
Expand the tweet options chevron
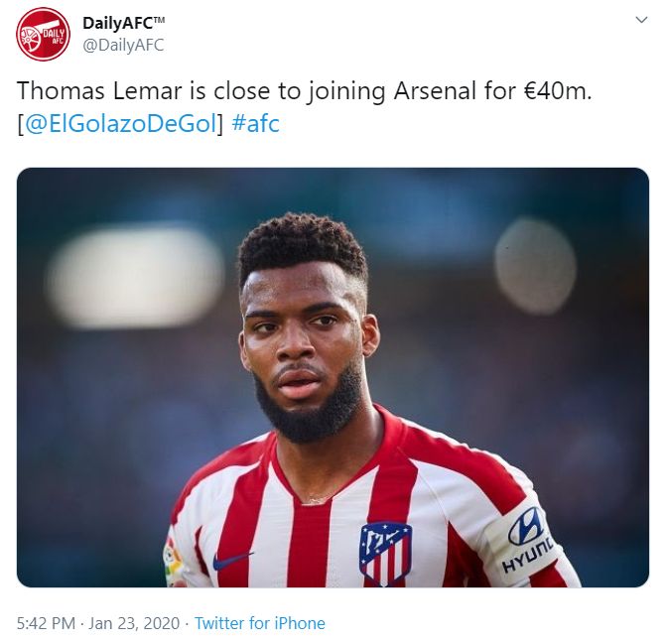coord(641,20)
